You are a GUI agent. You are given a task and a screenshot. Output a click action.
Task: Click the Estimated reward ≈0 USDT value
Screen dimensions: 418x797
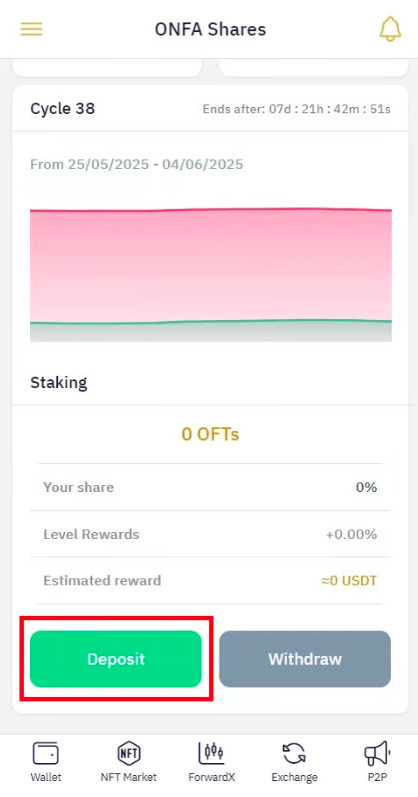point(349,580)
